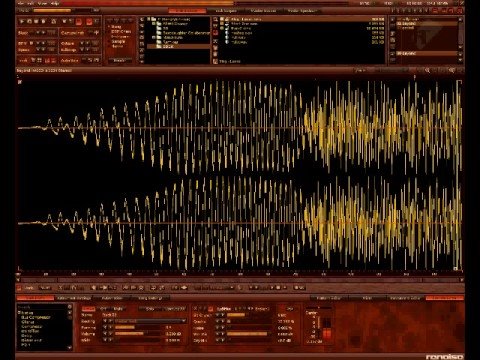Open the Routing dropdown in track DSP
Image resolution: width=480 pixels, height=360 pixels.
(150, 321)
